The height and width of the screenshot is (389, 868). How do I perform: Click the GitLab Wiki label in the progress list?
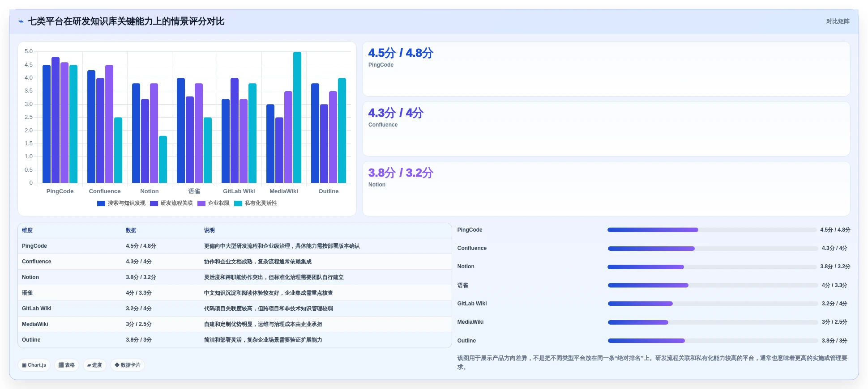pyautogui.click(x=472, y=304)
